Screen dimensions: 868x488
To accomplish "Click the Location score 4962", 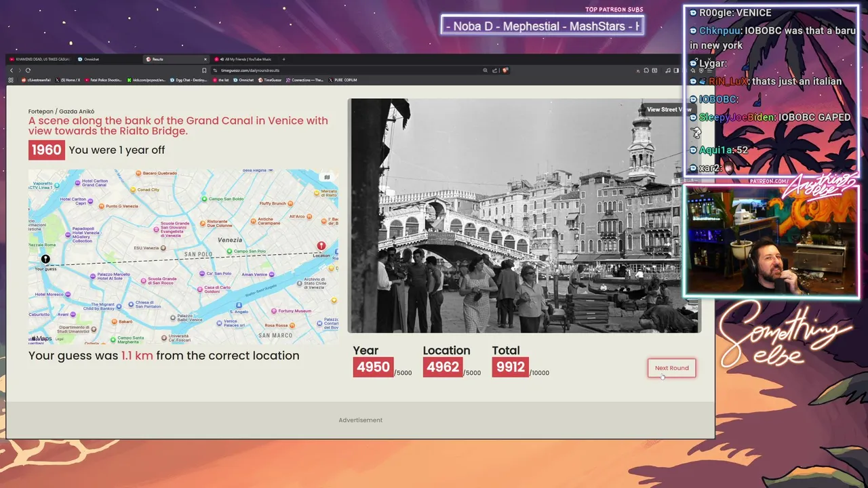I will [443, 367].
